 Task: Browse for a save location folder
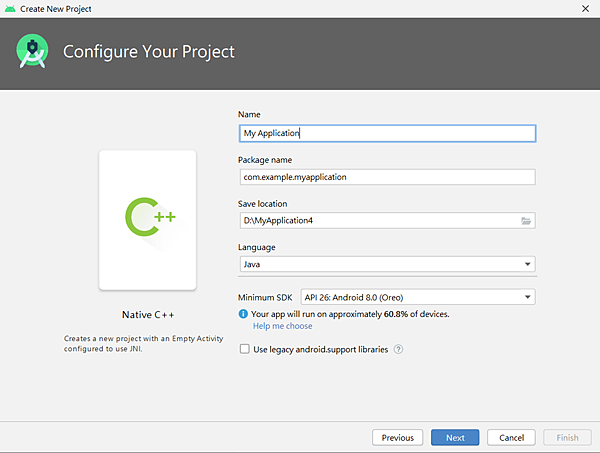click(526, 220)
